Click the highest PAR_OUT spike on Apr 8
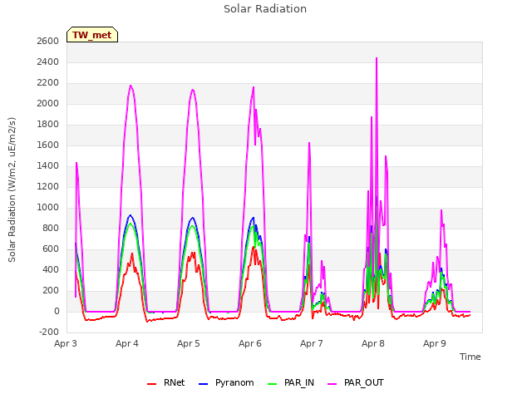 [x=377, y=59]
